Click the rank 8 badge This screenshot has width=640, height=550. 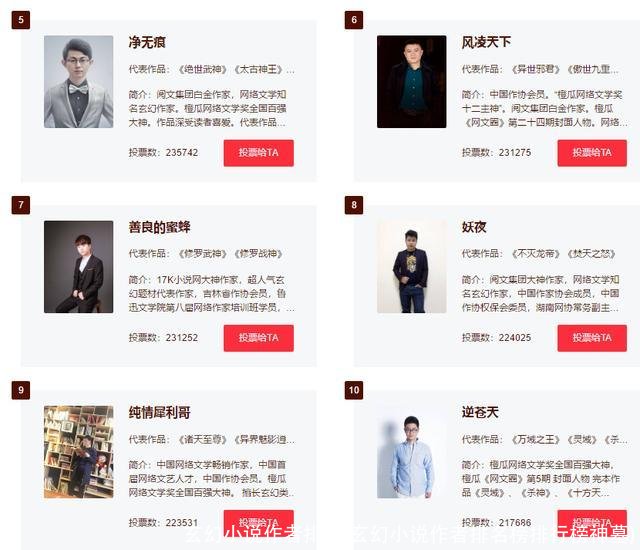click(354, 205)
